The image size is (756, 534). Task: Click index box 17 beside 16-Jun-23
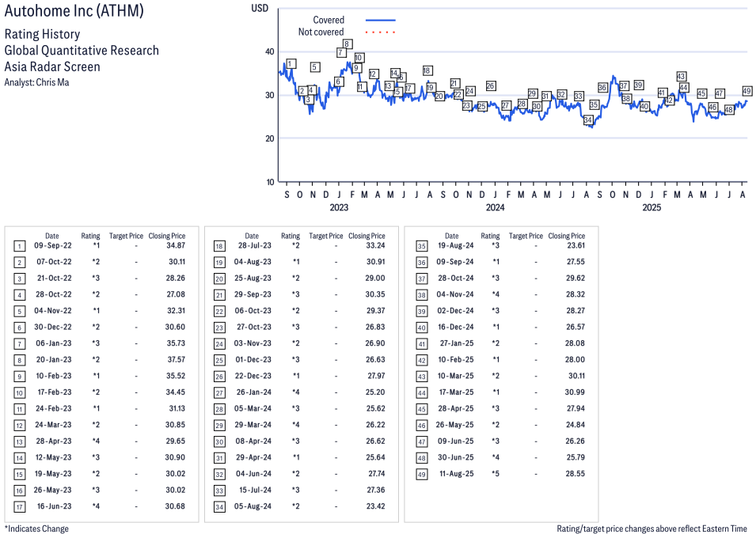coord(19,507)
